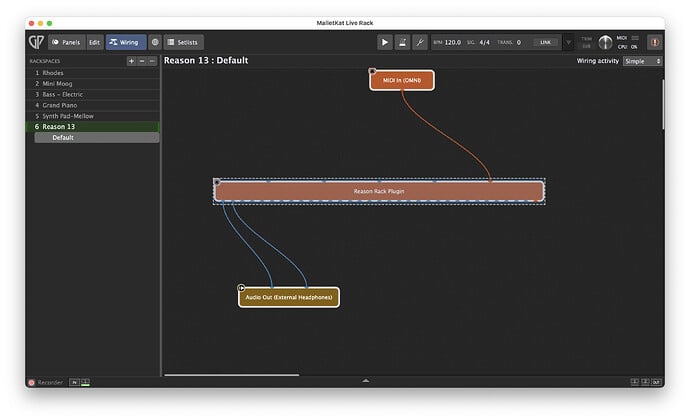The image size is (690, 420).
Task: Click the trim volume knob
Action: pyautogui.click(x=605, y=42)
